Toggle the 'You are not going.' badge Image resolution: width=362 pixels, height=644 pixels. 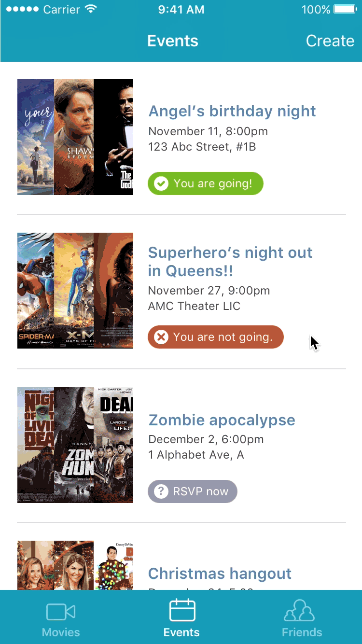point(216,337)
